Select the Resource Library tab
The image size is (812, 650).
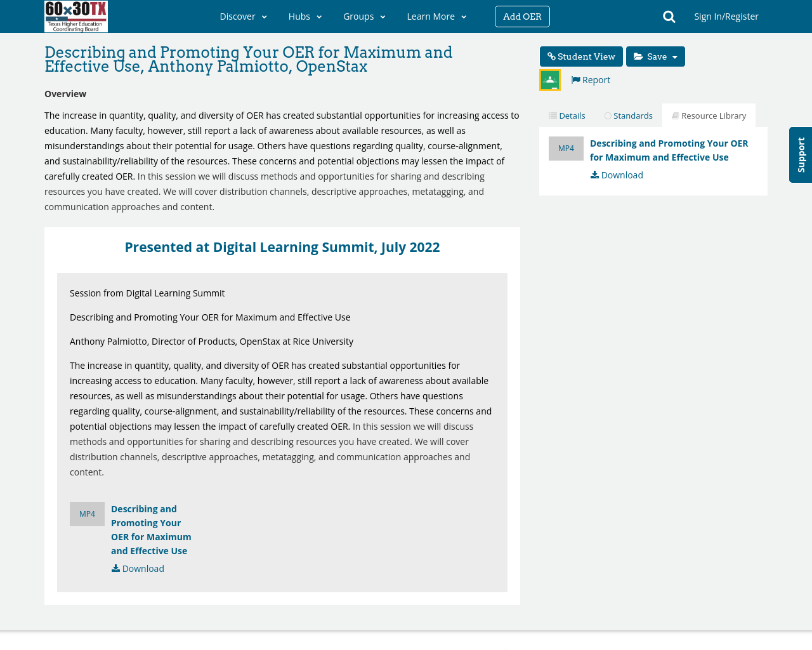pos(709,114)
